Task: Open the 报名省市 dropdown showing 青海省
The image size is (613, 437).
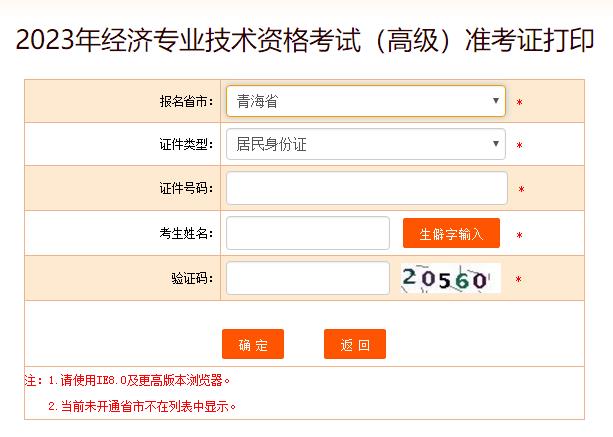Action: click(366, 101)
